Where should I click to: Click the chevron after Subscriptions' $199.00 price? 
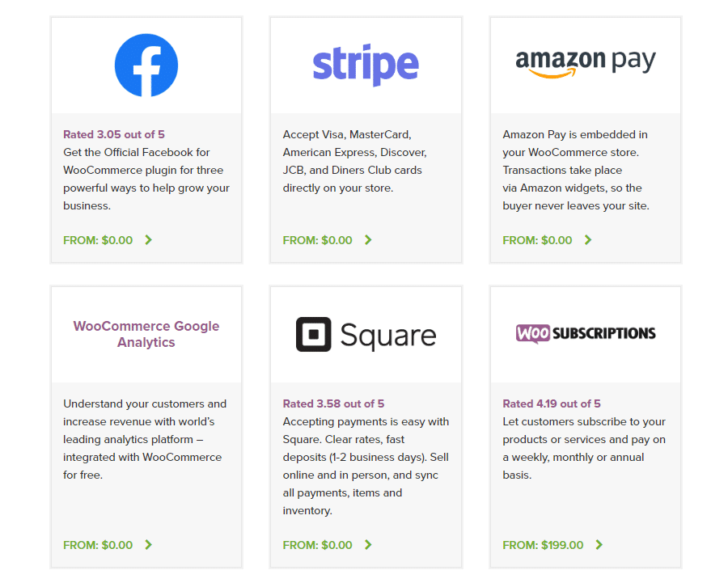click(599, 545)
